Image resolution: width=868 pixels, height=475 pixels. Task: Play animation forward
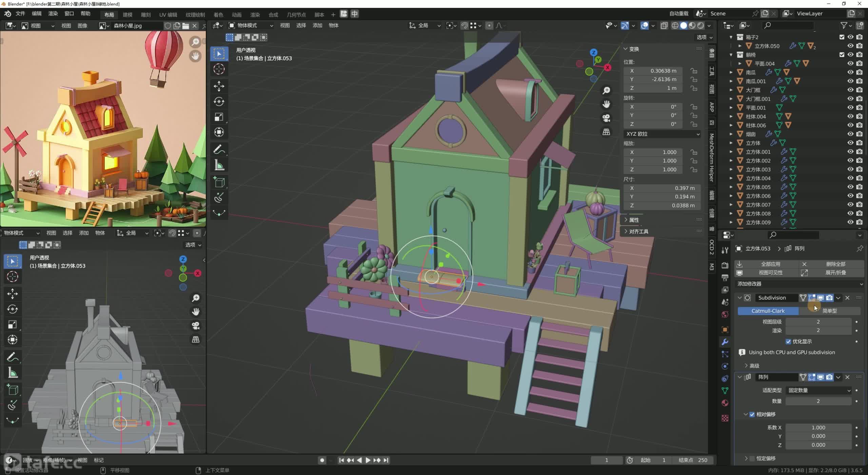tap(368, 460)
